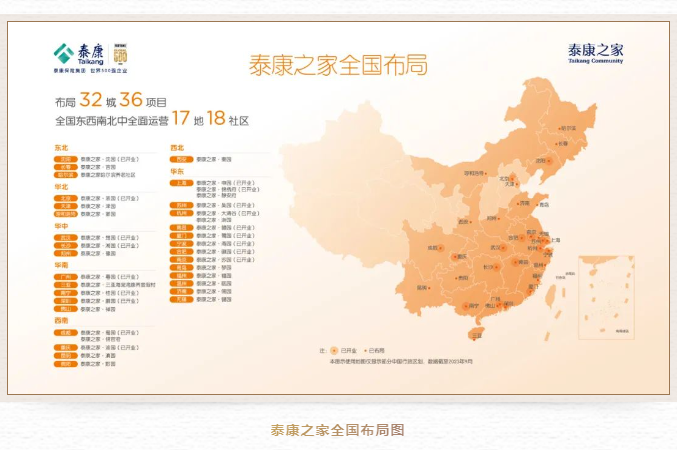Click the 上海 orange tag in the list

(182, 183)
